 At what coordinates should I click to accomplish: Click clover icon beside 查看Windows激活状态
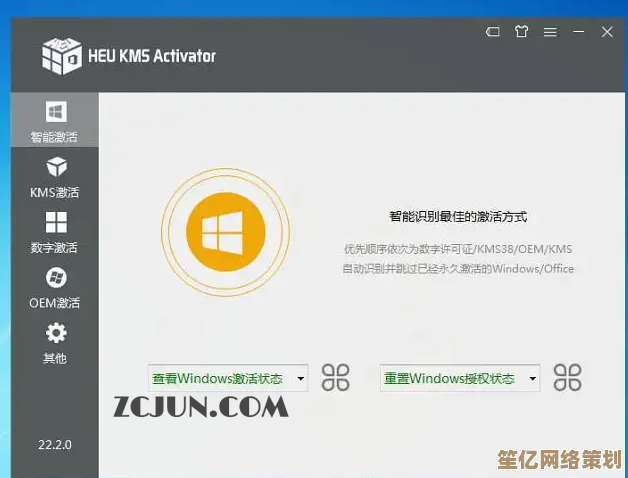tap(336, 378)
